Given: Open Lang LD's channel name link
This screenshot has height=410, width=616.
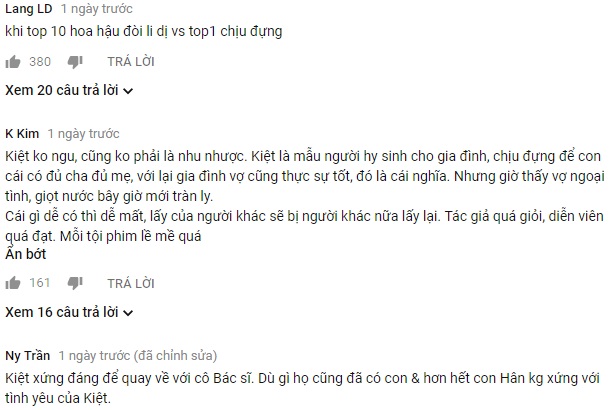Looking at the screenshot, I should [29, 9].
